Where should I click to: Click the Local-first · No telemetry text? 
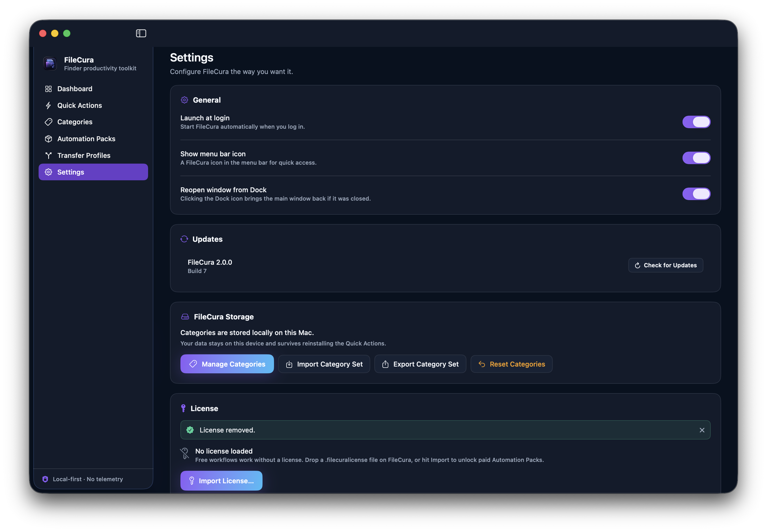(88, 479)
